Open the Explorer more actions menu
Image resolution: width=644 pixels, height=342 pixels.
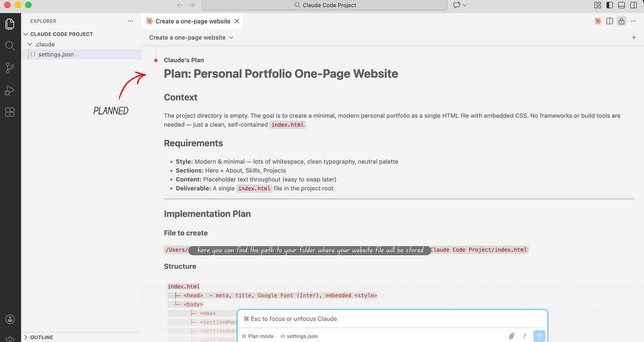(130, 21)
